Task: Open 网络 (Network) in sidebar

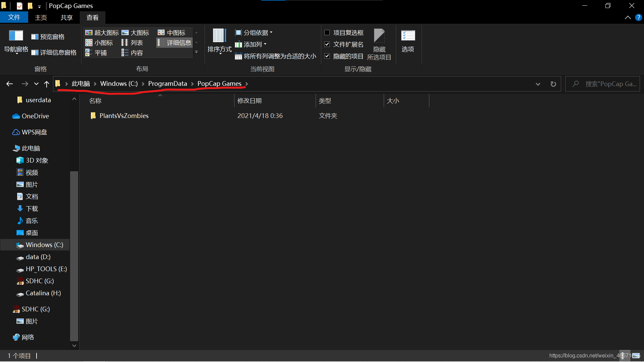Action: 23,337
